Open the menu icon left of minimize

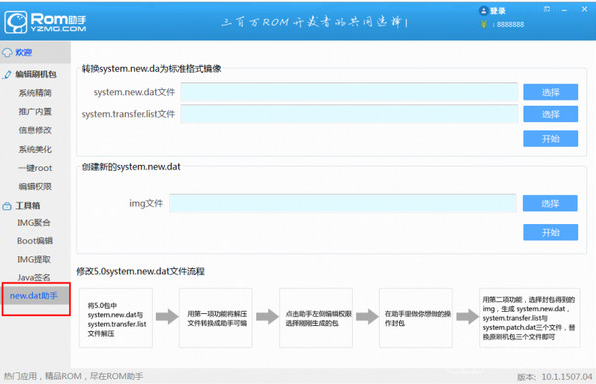coord(547,9)
